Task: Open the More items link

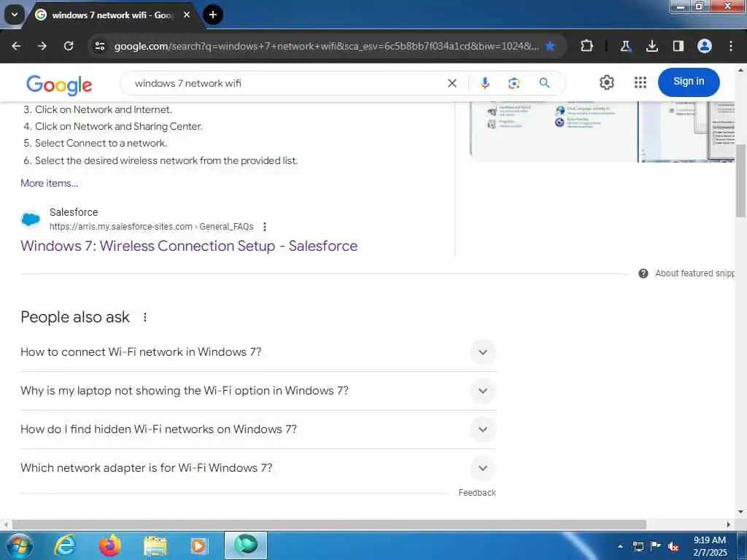Action: (49, 183)
